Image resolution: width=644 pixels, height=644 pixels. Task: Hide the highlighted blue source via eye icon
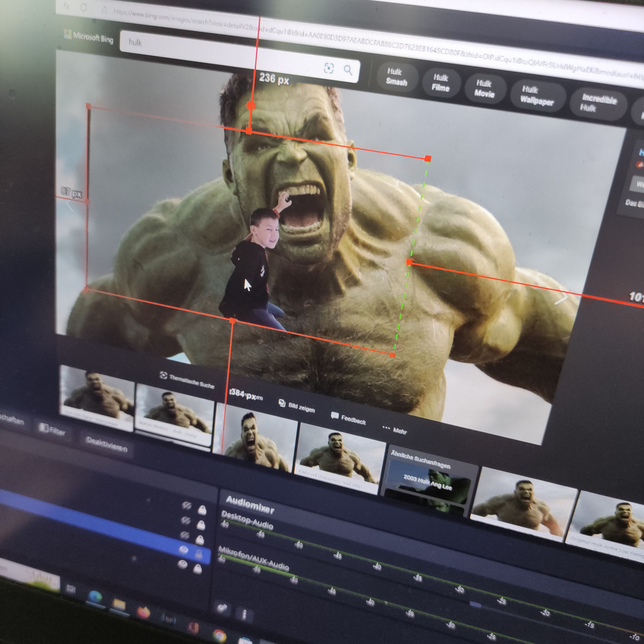[183, 550]
